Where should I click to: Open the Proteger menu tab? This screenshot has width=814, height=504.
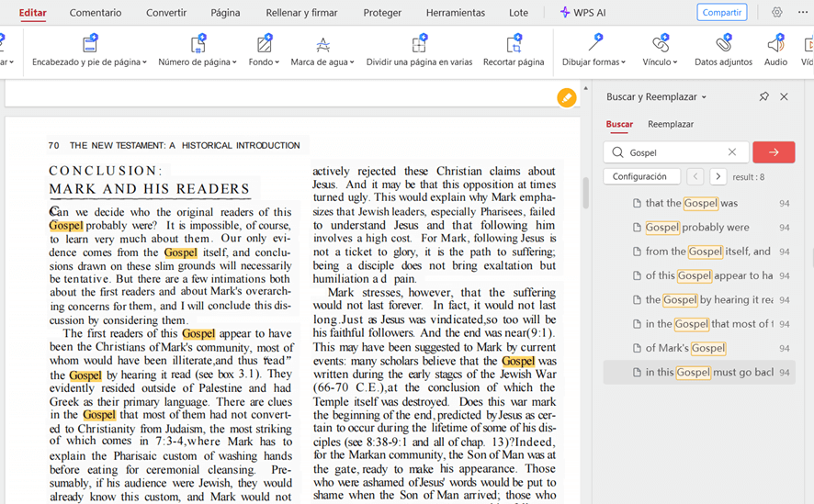click(382, 13)
